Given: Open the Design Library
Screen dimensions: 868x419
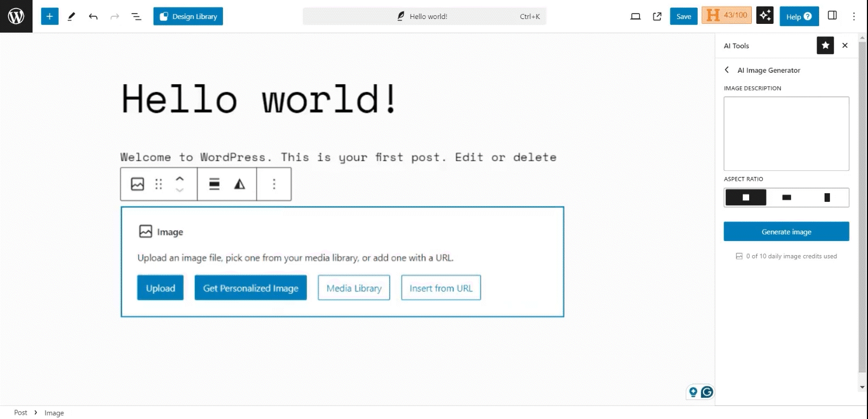Looking at the screenshot, I should pos(188,16).
